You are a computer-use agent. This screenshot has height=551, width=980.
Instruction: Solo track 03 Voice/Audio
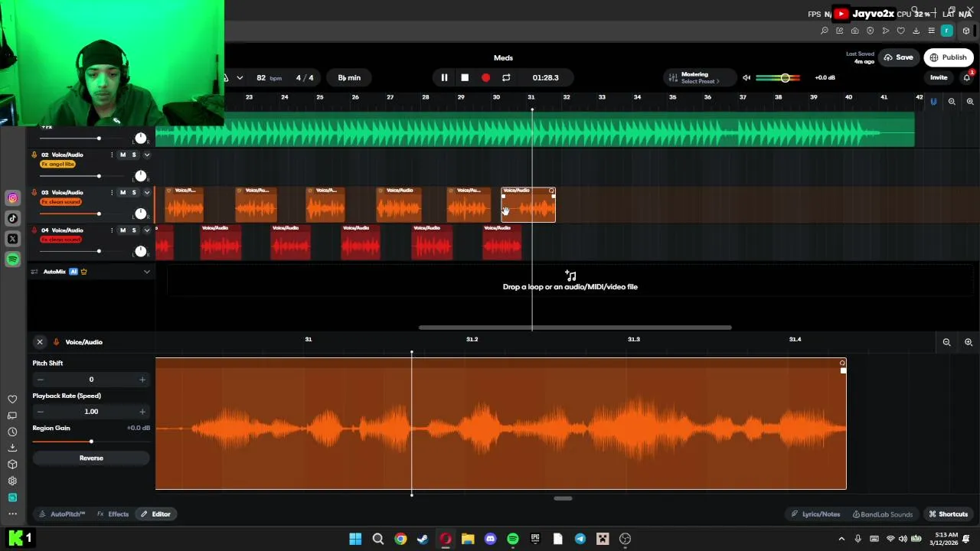(x=134, y=192)
